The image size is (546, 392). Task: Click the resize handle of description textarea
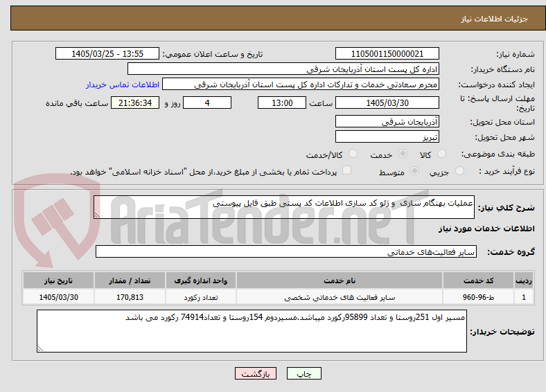pyautogui.click(x=97, y=215)
